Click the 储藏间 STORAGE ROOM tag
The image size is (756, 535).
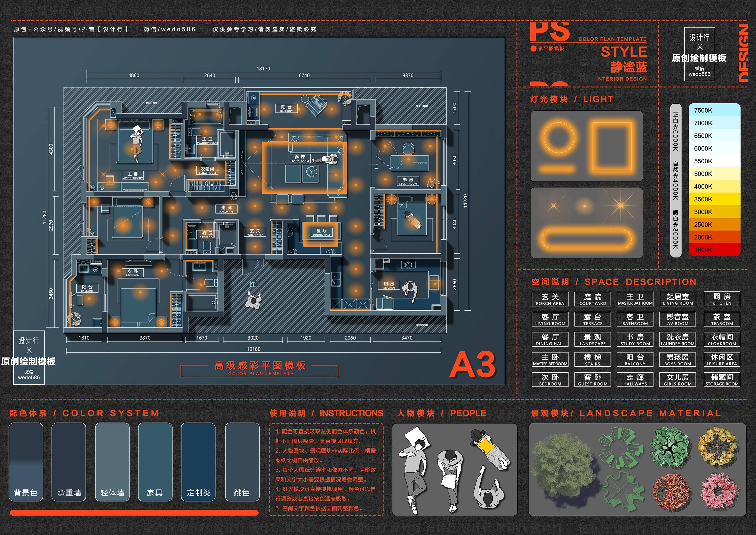[722, 379]
